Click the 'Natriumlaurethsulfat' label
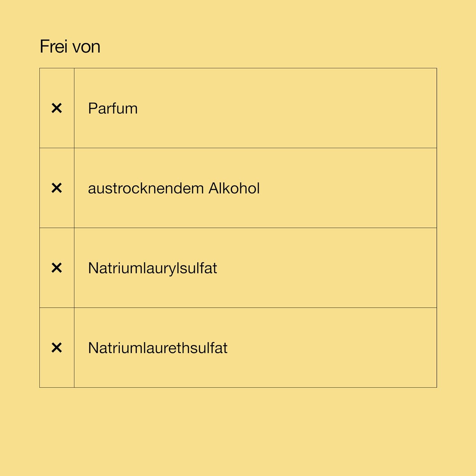The image size is (476, 476). [x=158, y=348]
